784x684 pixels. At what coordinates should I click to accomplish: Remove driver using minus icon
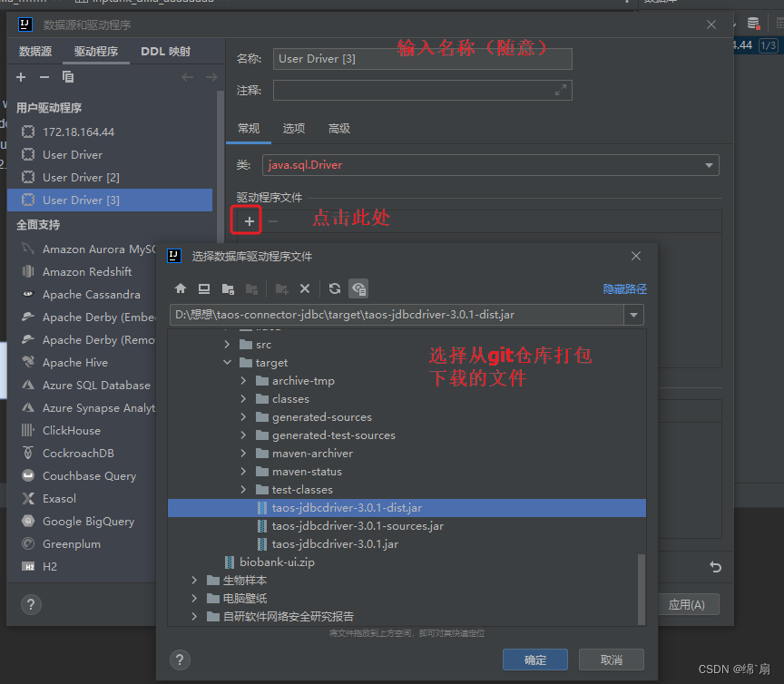(x=43, y=77)
